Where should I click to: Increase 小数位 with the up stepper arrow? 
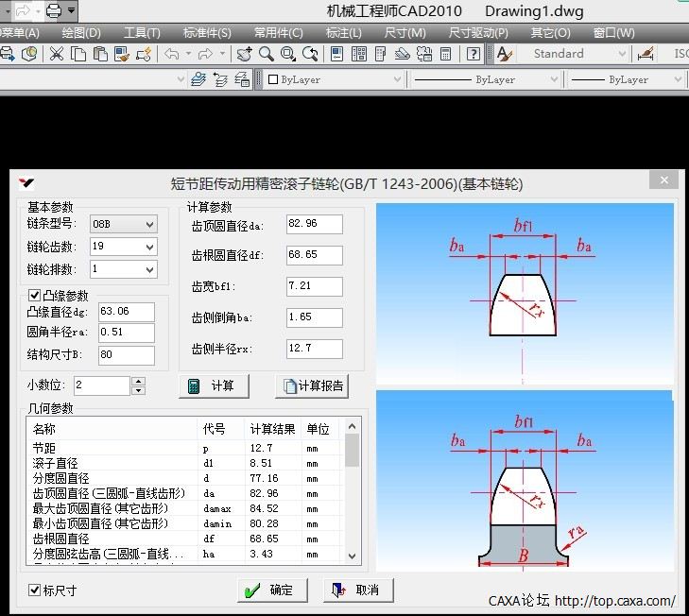click(x=139, y=381)
